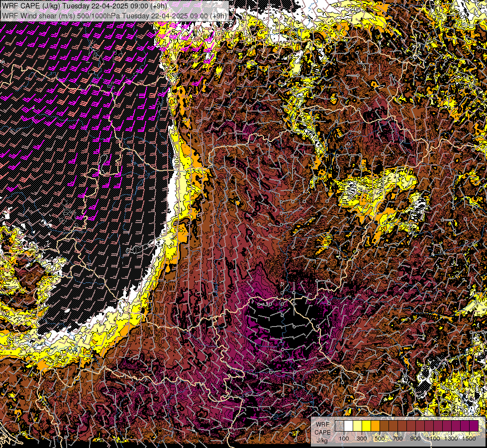Screen dimensions: 487x448
Task: Click the legend value '1500'
Action: pyautogui.click(x=469, y=439)
